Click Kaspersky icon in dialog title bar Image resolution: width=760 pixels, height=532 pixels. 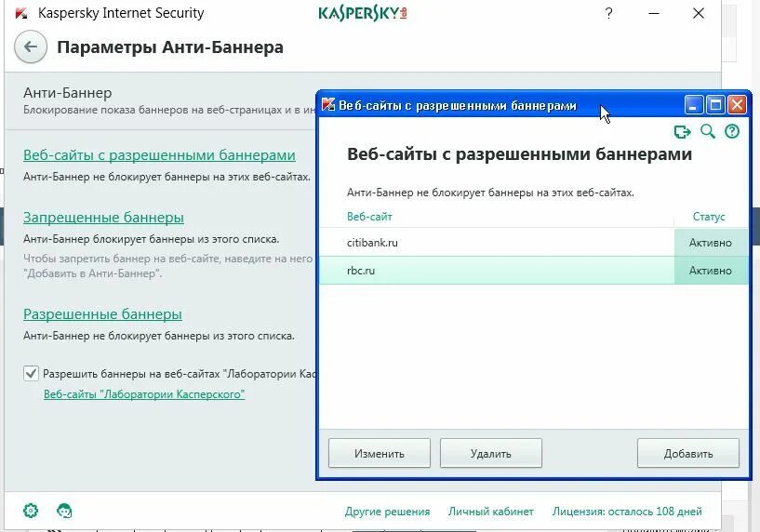(x=328, y=104)
